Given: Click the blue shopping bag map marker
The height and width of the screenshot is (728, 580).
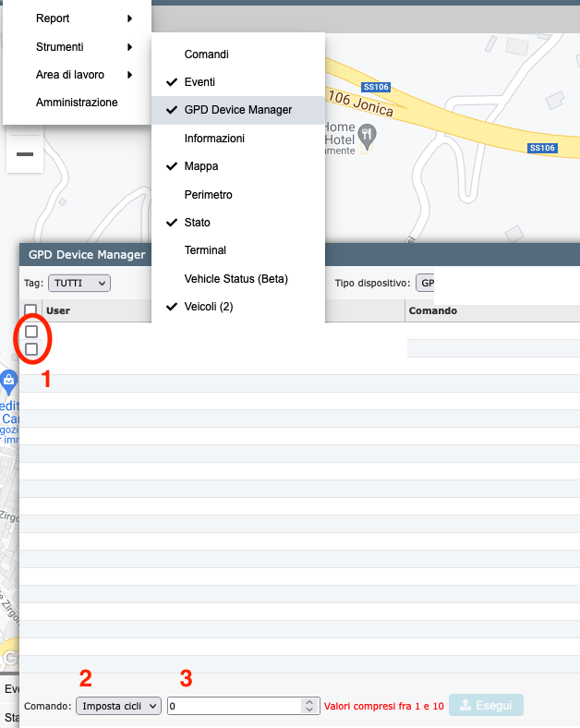Looking at the screenshot, I should click(8, 379).
